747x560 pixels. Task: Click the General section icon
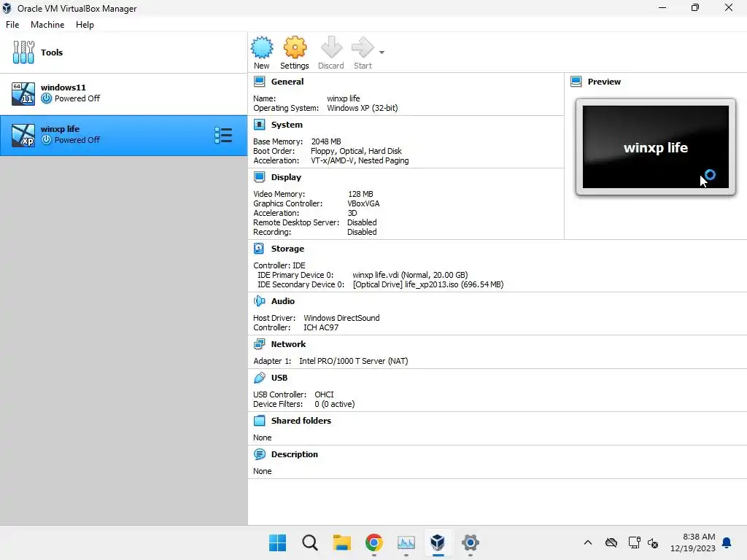(x=259, y=82)
